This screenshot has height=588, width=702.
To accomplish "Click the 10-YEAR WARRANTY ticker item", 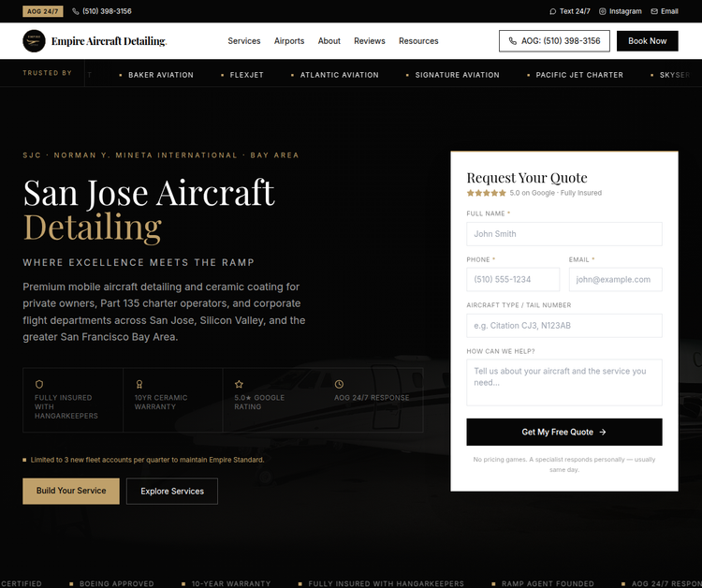I will coord(231,583).
